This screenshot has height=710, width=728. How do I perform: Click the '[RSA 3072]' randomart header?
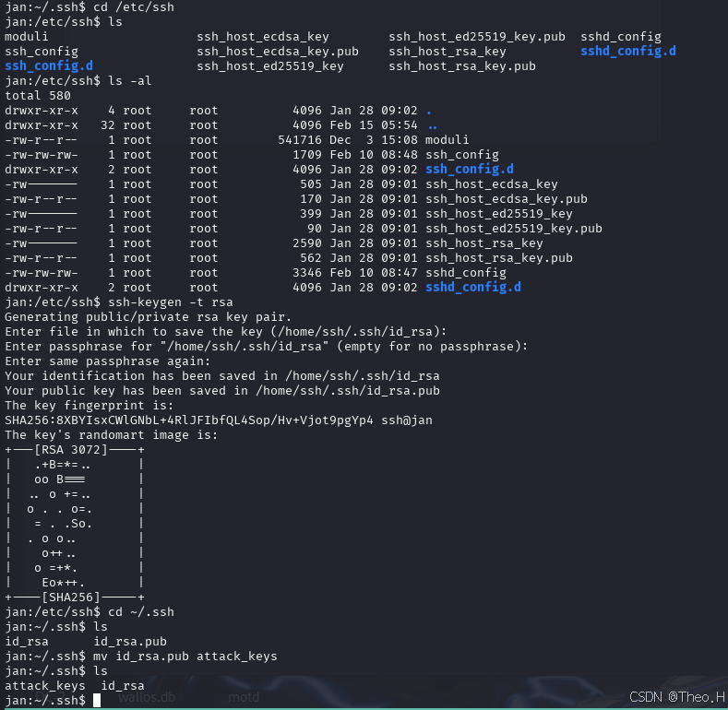71,450
